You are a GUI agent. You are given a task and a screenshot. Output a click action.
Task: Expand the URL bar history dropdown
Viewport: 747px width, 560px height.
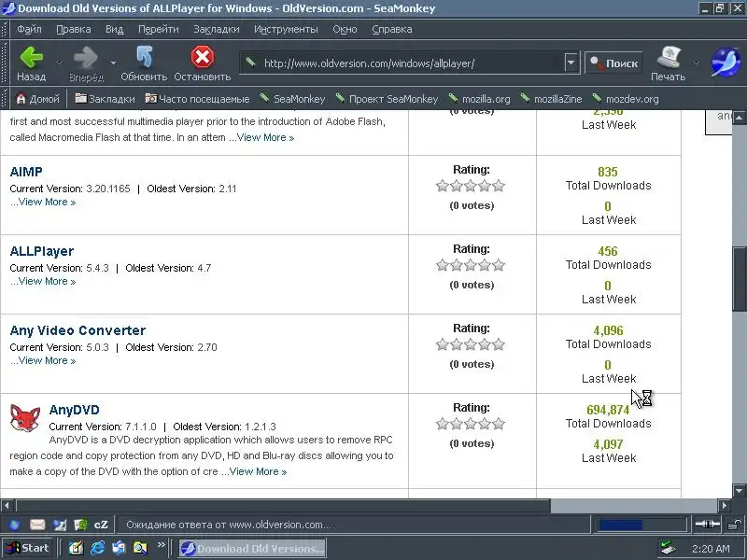pyautogui.click(x=571, y=63)
